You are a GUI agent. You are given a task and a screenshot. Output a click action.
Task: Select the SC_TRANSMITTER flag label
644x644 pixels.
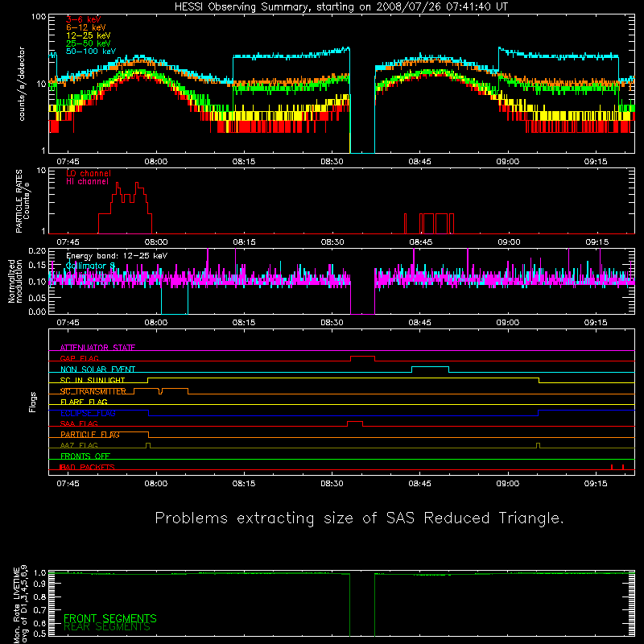point(93,391)
